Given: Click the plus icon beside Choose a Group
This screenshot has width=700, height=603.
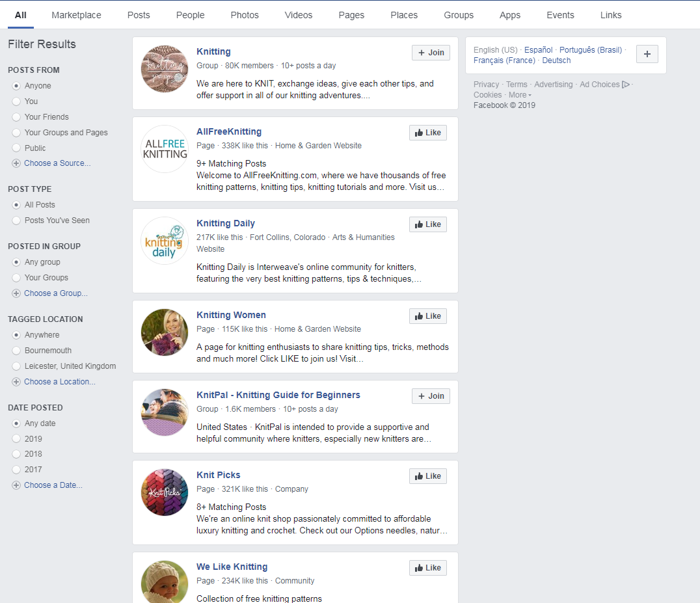Looking at the screenshot, I should (x=16, y=293).
